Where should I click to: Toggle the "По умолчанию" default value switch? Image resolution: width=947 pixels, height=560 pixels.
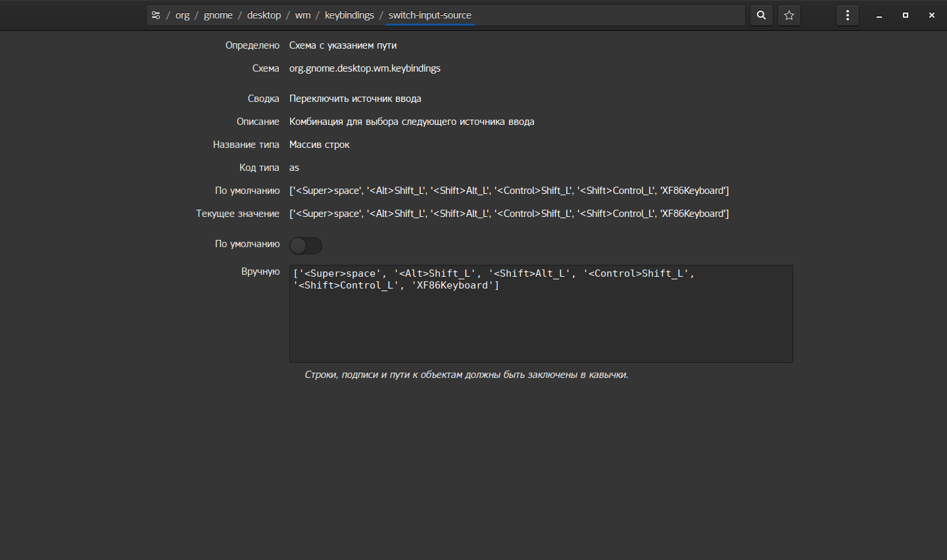click(x=306, y=245)
